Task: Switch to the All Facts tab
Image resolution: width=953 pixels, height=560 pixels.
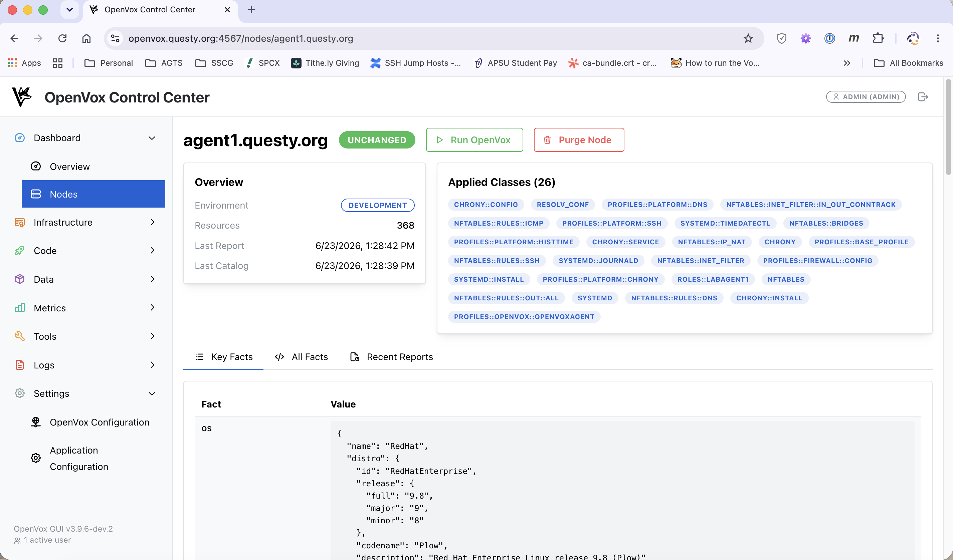Action: (x=302, y=357)
